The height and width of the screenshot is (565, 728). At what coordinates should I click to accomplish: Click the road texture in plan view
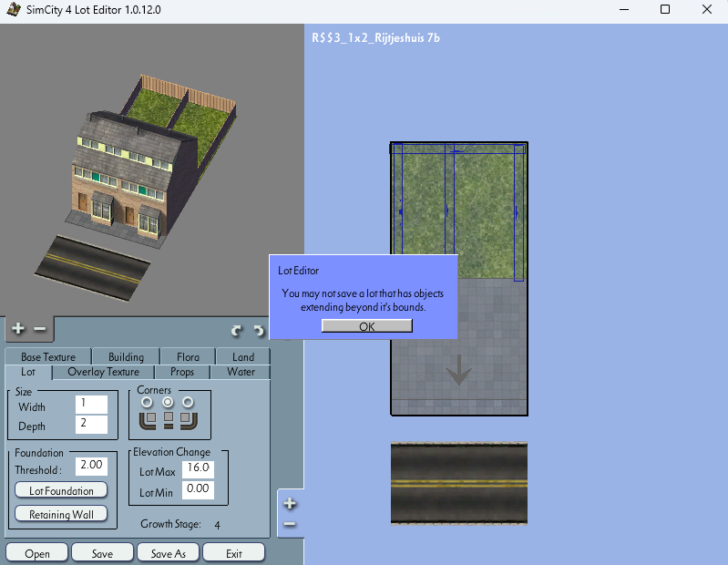tap(458, 483)
